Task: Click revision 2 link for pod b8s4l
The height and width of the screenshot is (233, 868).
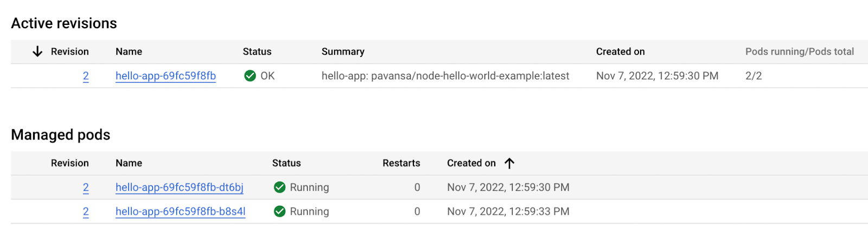Action: click(86, 211)
